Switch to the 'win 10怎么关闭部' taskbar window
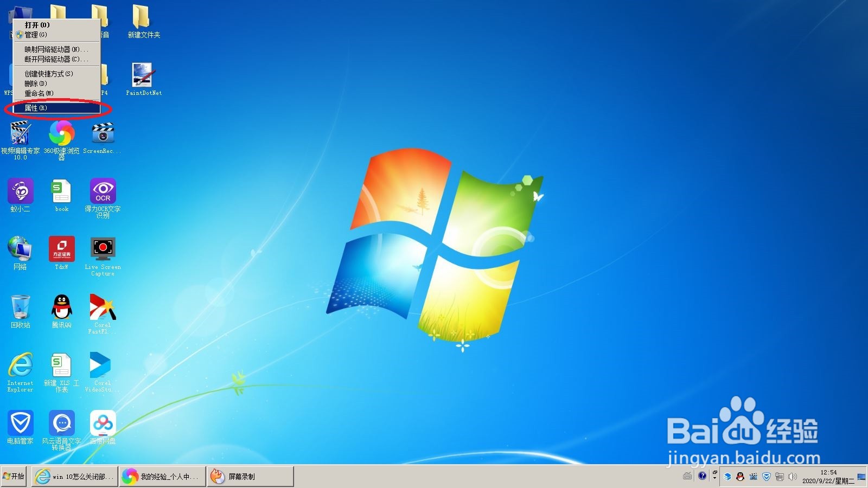 (x=74, y=477)
